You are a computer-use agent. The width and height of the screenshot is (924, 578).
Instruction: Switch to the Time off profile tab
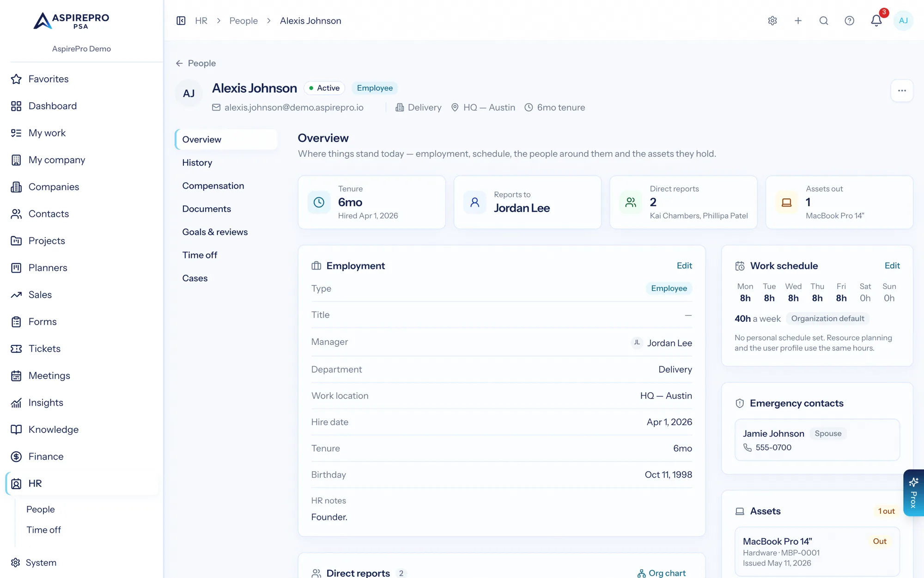tap(226, 255)
